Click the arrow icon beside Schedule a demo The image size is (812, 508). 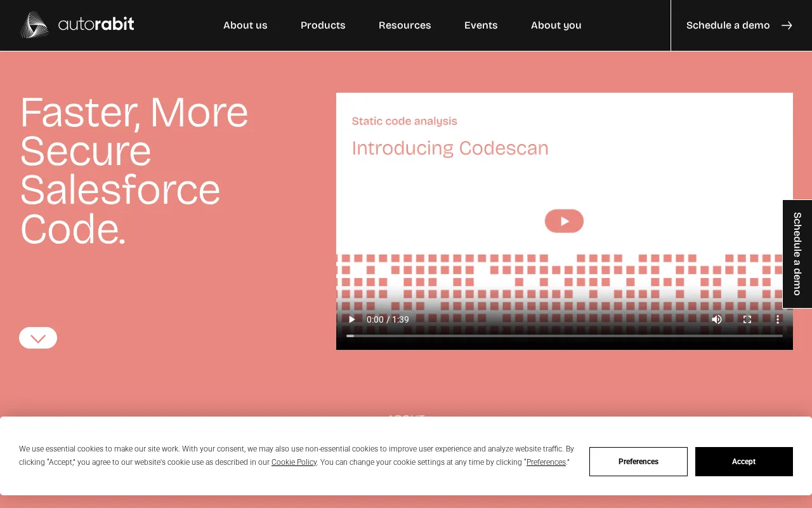tap(787, 25)
